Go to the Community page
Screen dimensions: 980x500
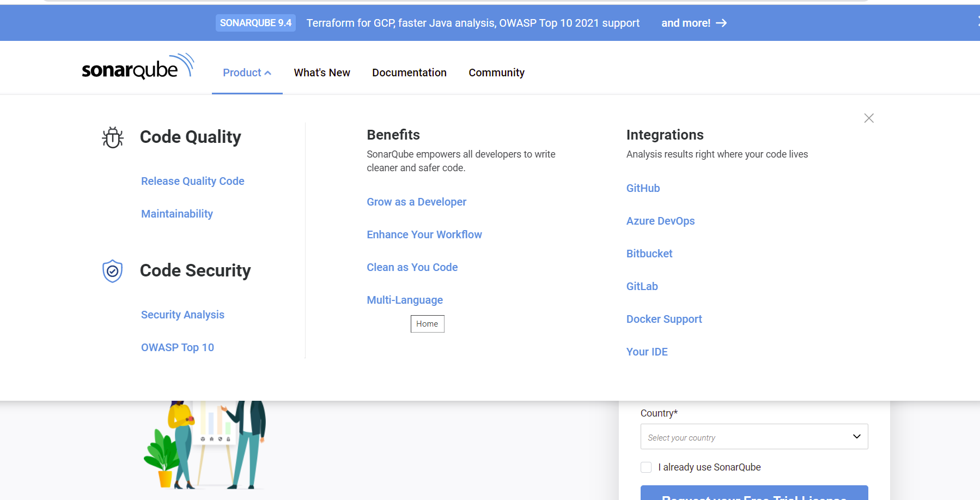496,73
